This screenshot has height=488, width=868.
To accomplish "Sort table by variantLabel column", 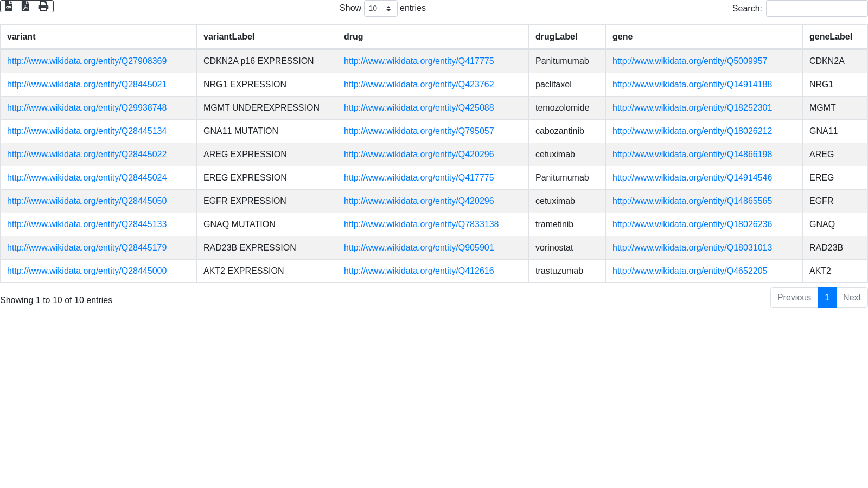I will tap(228, 37).
